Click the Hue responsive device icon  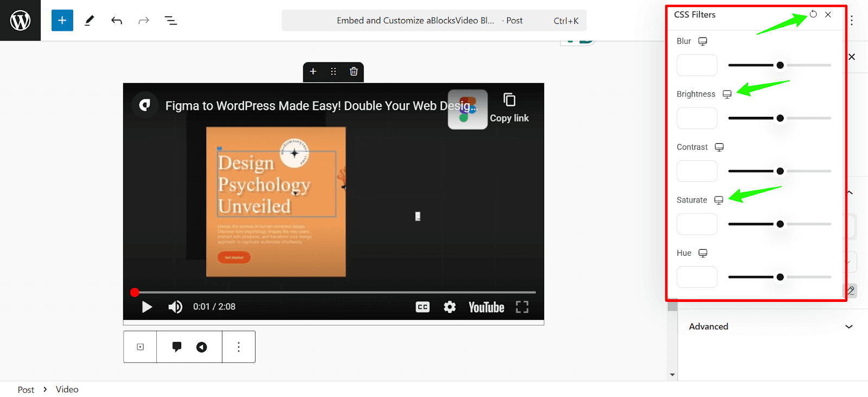[703, 253]
